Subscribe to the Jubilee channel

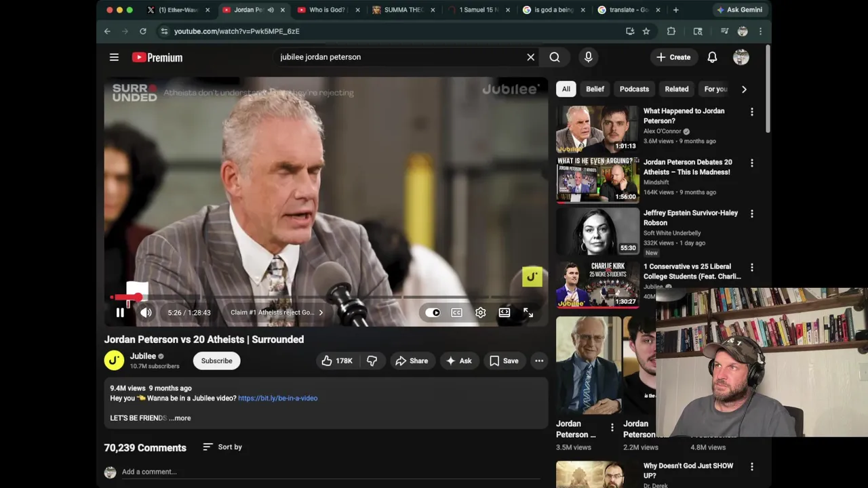click(216, 361)
